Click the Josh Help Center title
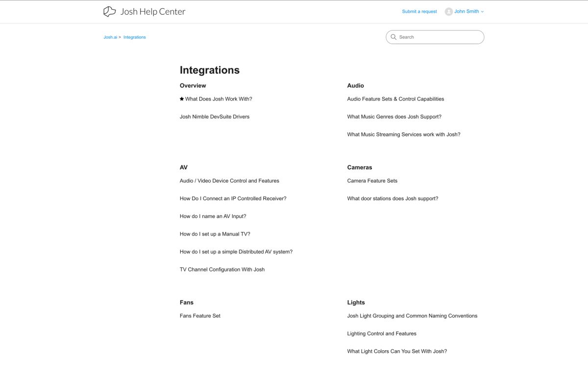This screenshot has height=368, width=588. tap(153, 11)
